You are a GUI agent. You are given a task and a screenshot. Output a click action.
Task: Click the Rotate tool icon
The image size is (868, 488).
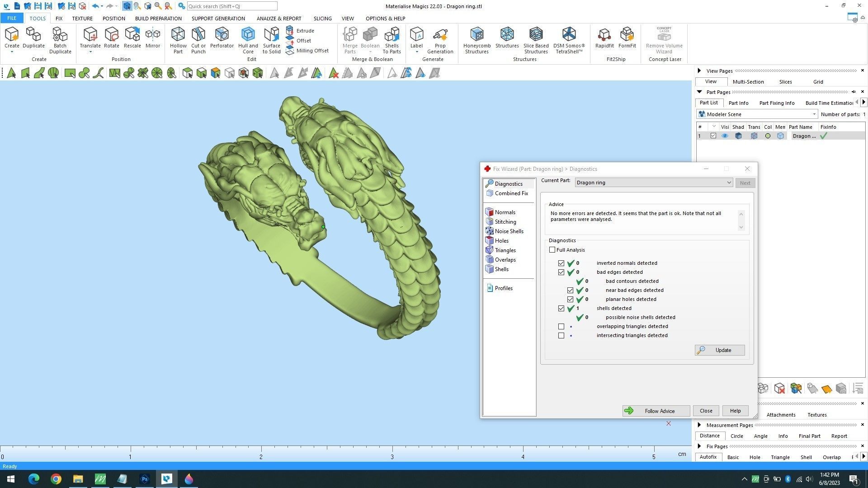tap(112, 38)
